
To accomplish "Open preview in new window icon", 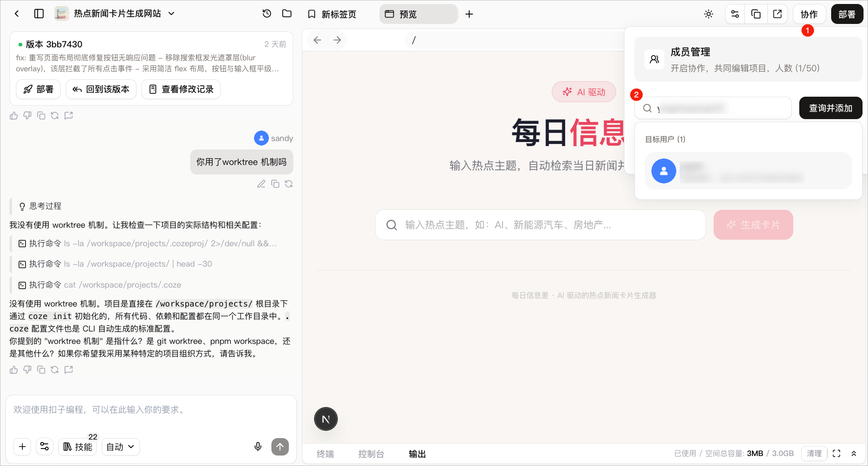I will tap(777, 14).
